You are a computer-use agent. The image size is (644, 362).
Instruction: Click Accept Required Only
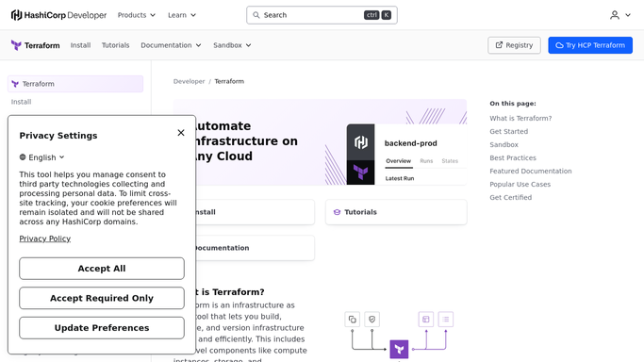[x=102, y=298]
